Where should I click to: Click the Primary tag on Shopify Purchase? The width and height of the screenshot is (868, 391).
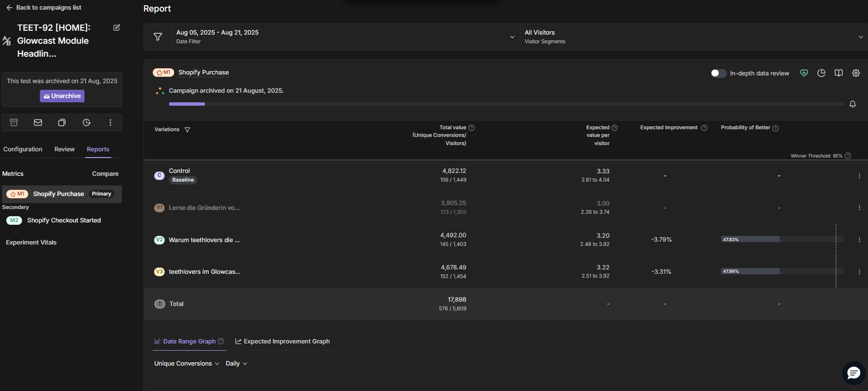coord(102,194)
